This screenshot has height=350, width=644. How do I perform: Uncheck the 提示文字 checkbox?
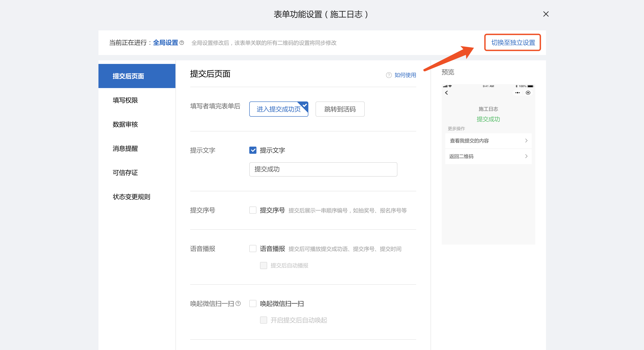tap(253, 150)
